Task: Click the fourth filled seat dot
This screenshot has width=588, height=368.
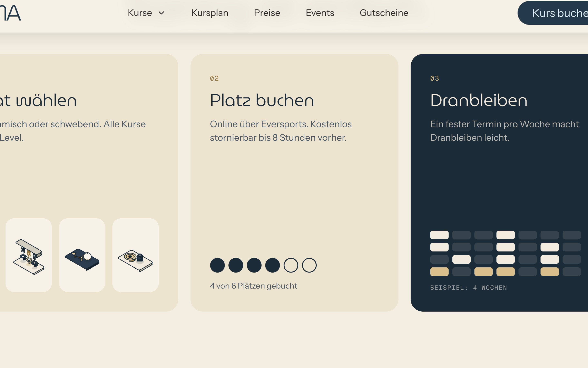Action: click(x=272, y=265)
